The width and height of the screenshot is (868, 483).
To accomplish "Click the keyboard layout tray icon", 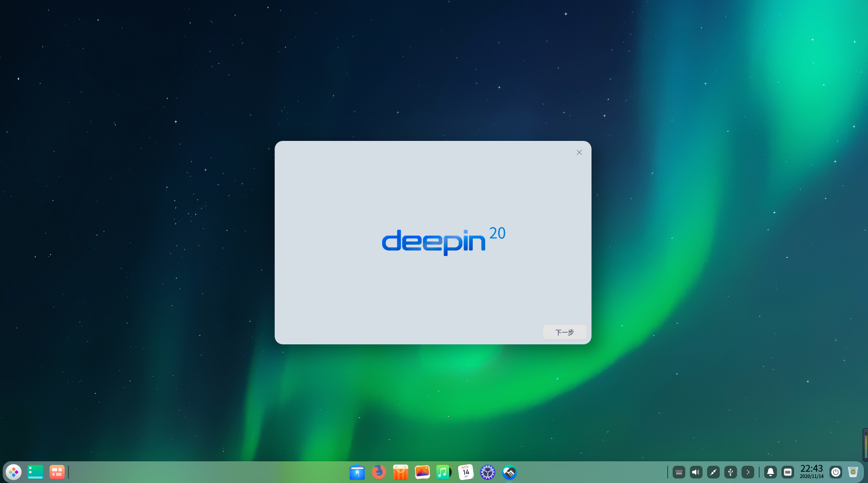I will (788, 472).
